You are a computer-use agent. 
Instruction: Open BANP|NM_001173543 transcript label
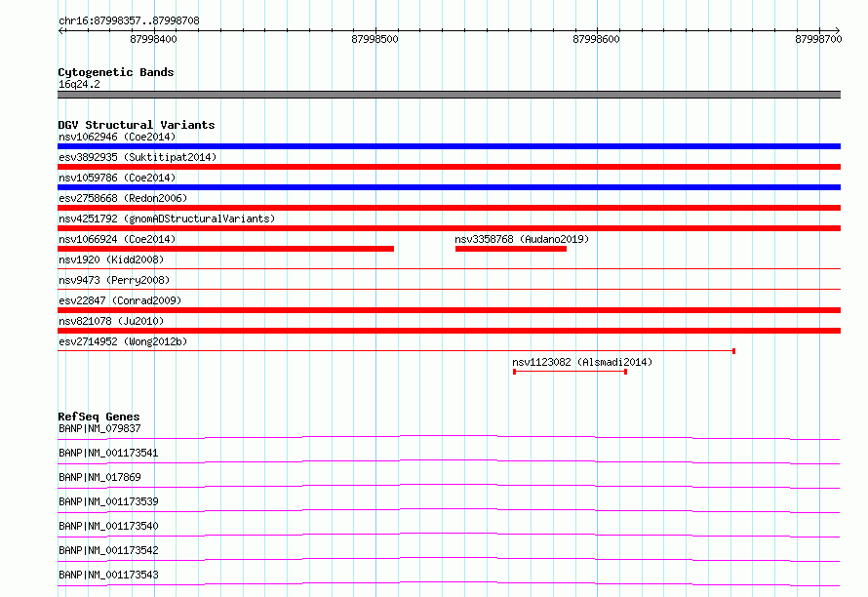[108, 575]
